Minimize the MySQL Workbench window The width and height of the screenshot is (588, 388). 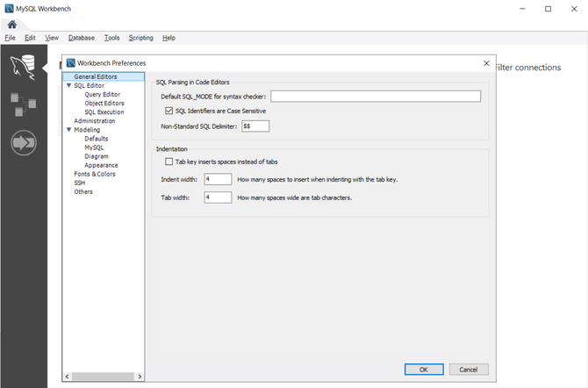tap(522, 9)
